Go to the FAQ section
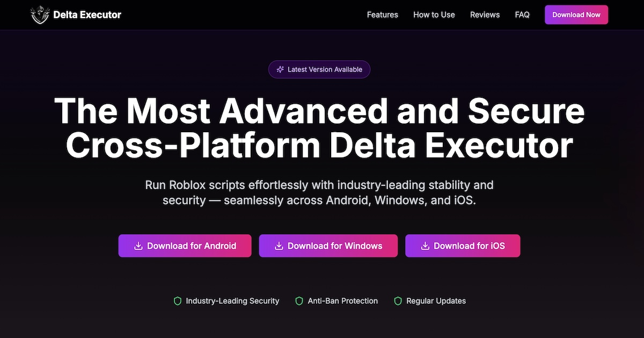Viewport: 644px width, 338px height. (x=522, y=15)
